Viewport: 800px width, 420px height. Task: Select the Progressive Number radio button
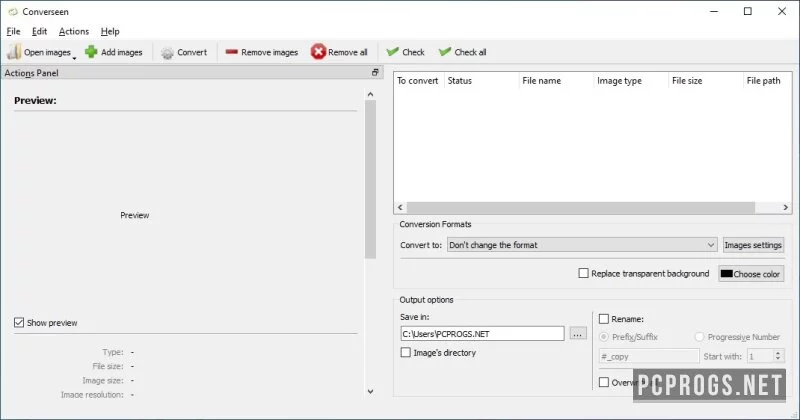699,337
